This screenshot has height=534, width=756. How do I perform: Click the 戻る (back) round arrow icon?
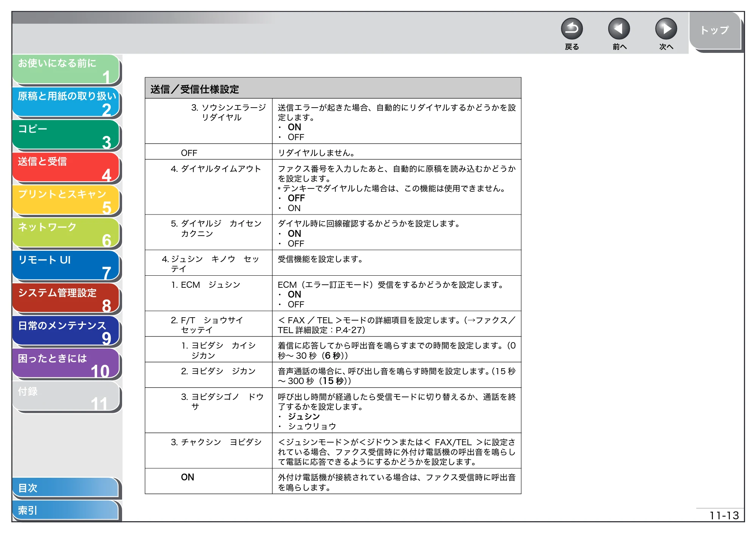(x=572, y=29)
